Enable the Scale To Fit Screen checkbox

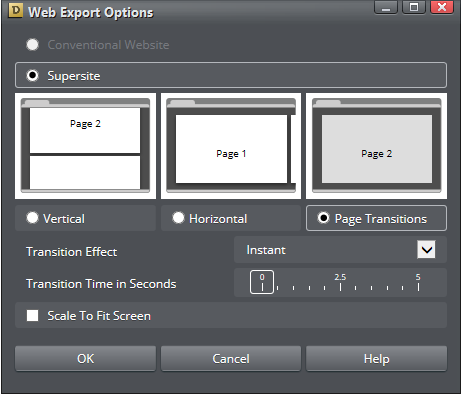pyautogui.click(x=32, y=315)
